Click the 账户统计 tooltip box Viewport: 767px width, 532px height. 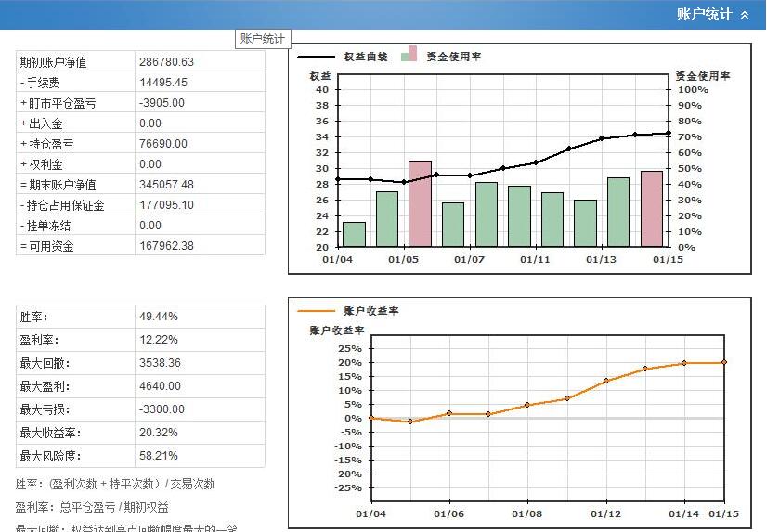pyautogui.click(x=263, y=39)
